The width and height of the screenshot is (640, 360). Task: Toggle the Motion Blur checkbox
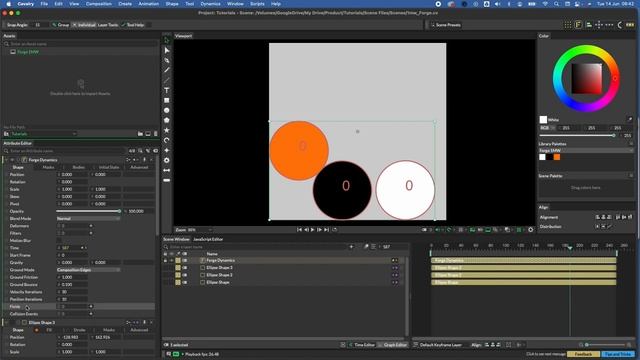59,240
